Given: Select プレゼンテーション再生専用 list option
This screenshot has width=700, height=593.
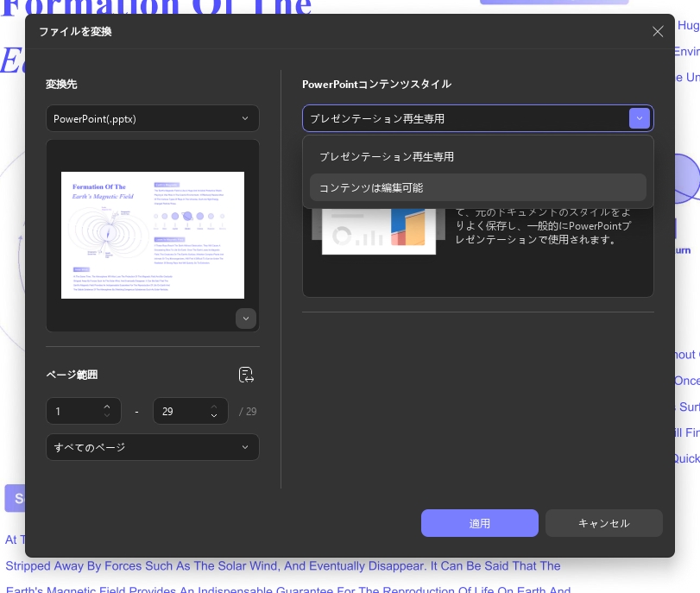Looking at the screenshot, I should [x=477, y=157].
